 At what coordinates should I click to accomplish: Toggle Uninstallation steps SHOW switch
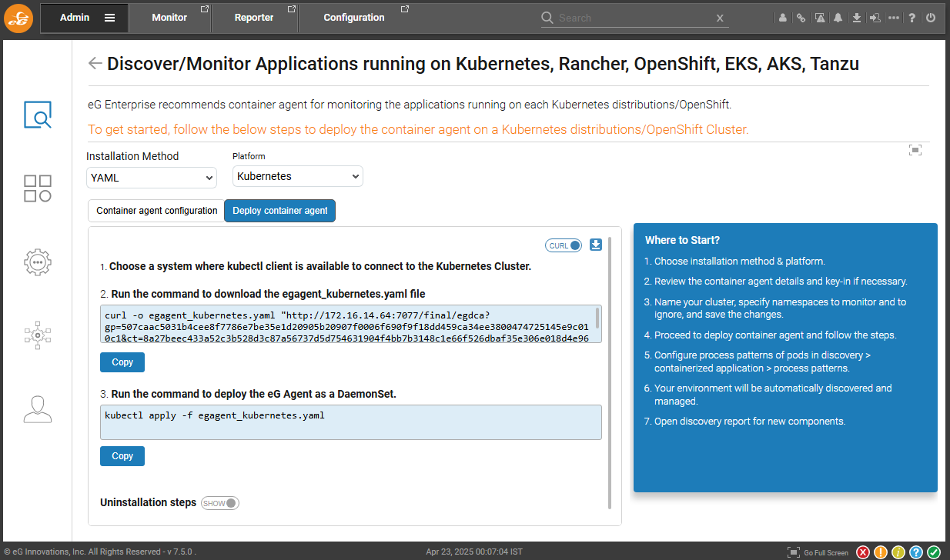coord(220,503)
